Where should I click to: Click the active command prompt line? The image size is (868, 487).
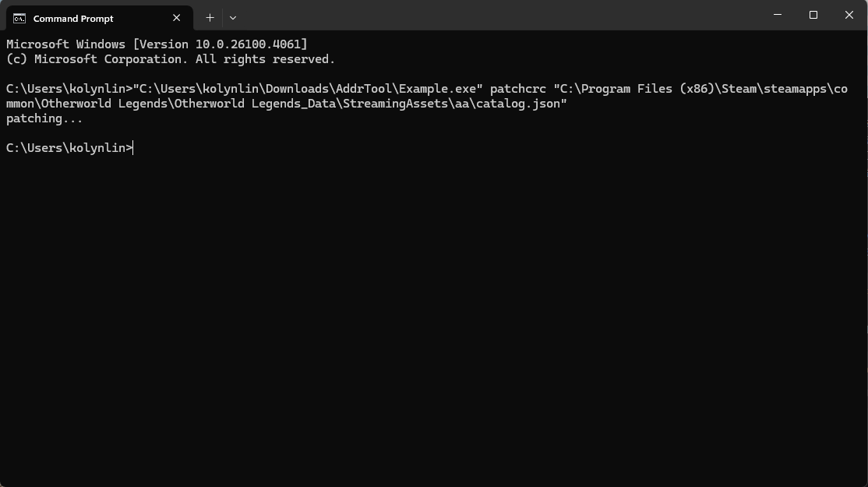pos(69,147)
